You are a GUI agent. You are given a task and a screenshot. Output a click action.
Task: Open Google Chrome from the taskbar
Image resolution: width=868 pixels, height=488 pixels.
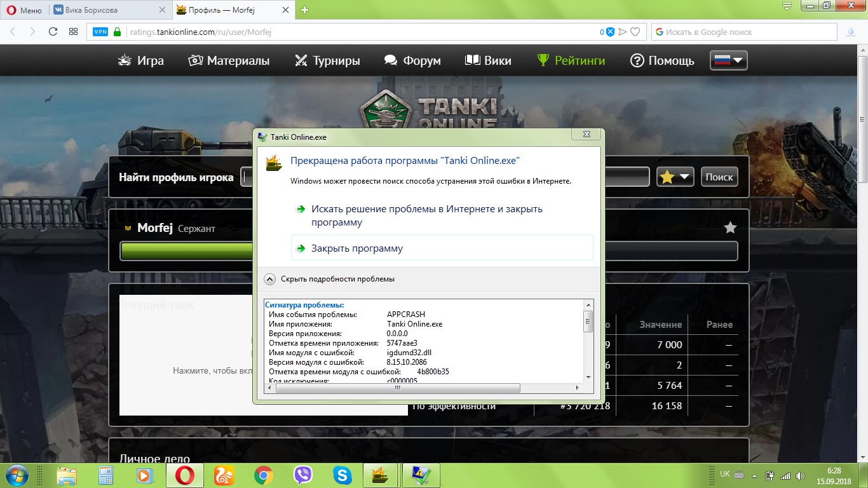coord(263,475)
